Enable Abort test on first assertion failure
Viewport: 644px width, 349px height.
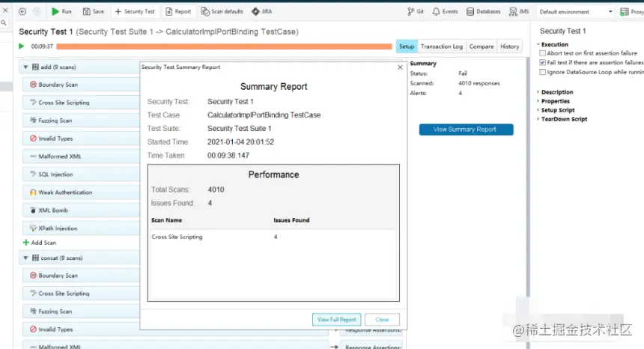pyautogui.click(x=543, y=53)
